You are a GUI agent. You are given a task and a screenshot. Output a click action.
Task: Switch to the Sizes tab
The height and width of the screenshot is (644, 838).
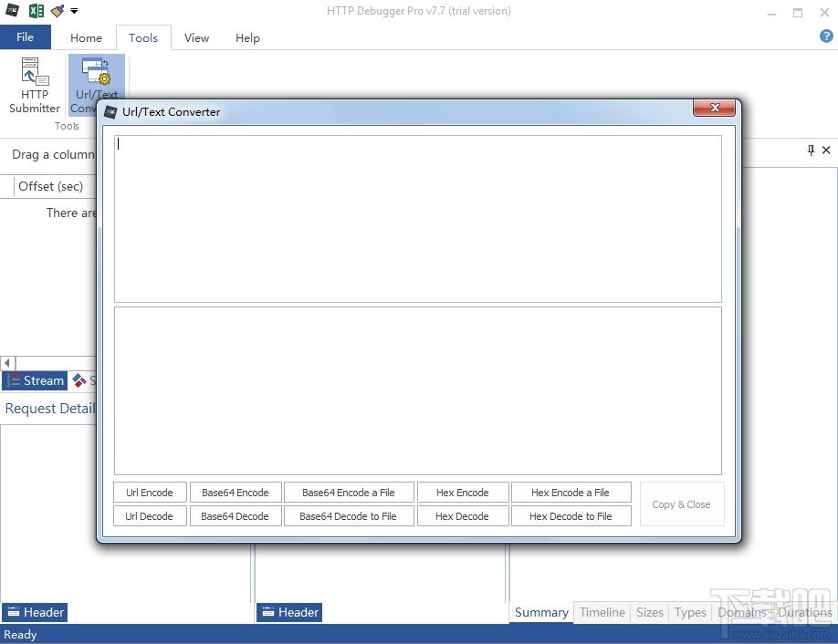point(649,612)
